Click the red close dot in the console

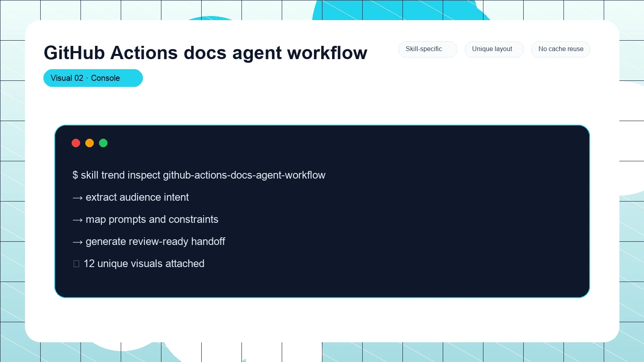76,143
